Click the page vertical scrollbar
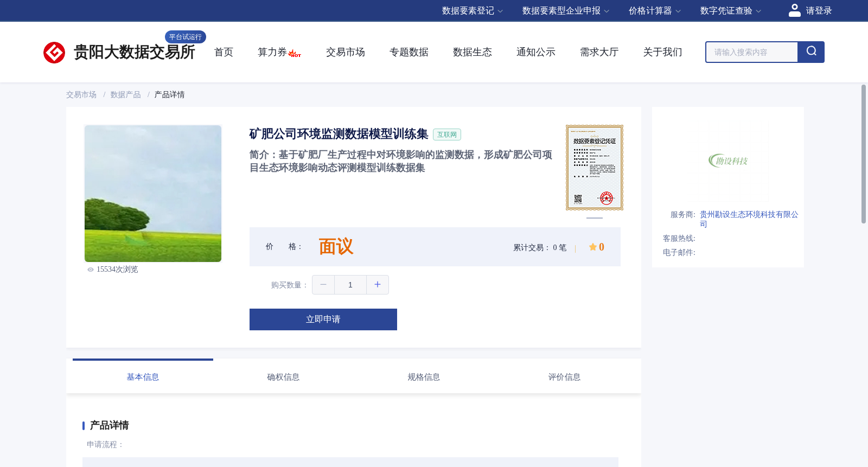 [x=864, y=154]
